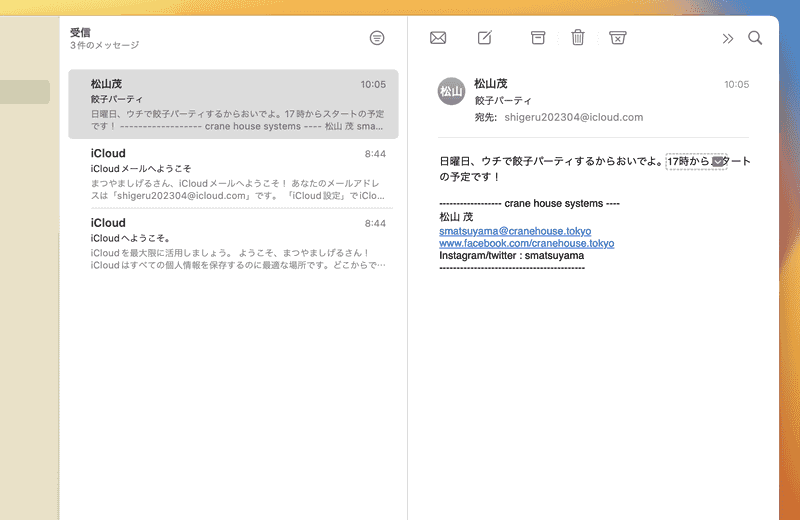
Task: Click the 3件のメッセージ count label
Action: pos(105,45)
